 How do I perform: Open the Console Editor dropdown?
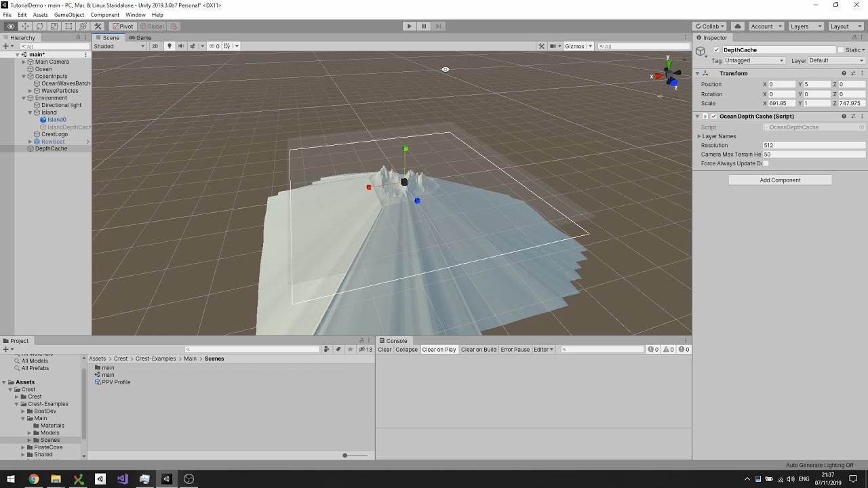543,350
